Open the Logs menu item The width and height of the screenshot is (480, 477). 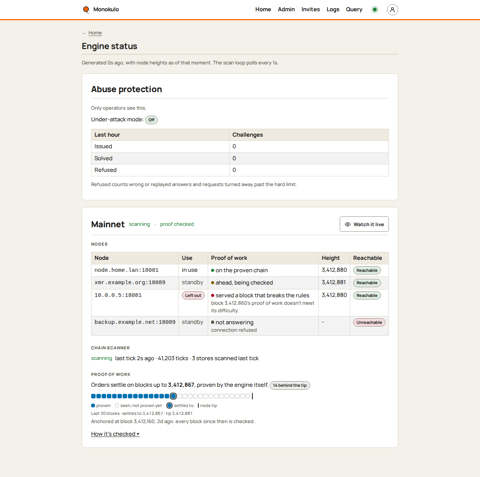coord(333,9)
